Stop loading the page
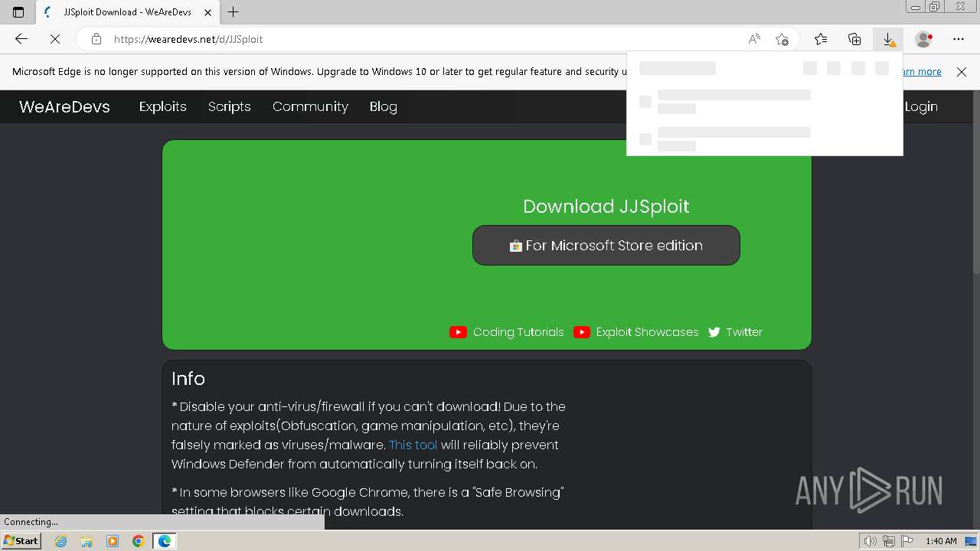The image size is (980, 551). coord(55,39)
